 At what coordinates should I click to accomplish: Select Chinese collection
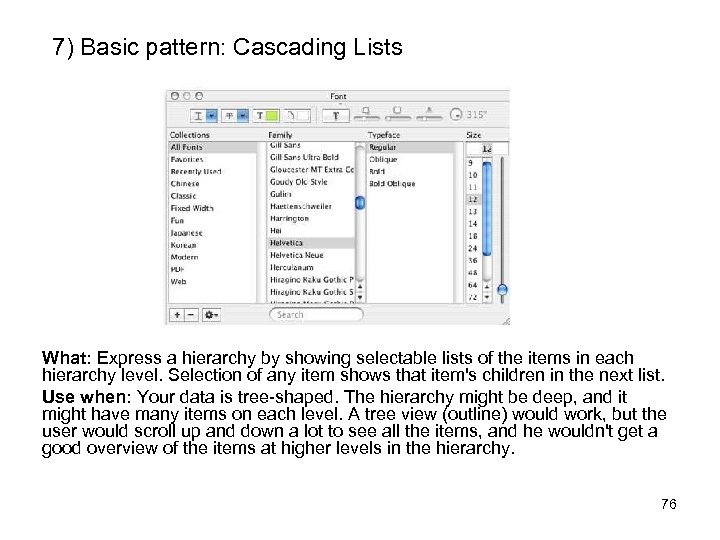(213, 184)
